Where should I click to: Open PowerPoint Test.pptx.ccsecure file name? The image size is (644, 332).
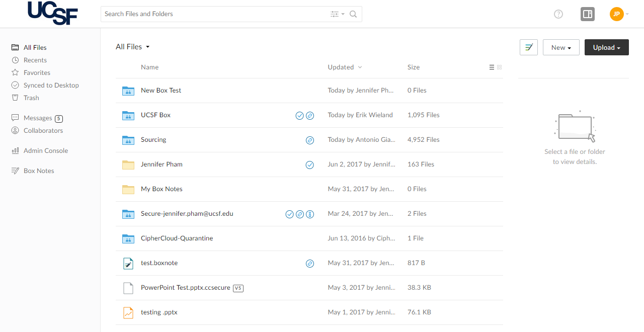(186, 288)
